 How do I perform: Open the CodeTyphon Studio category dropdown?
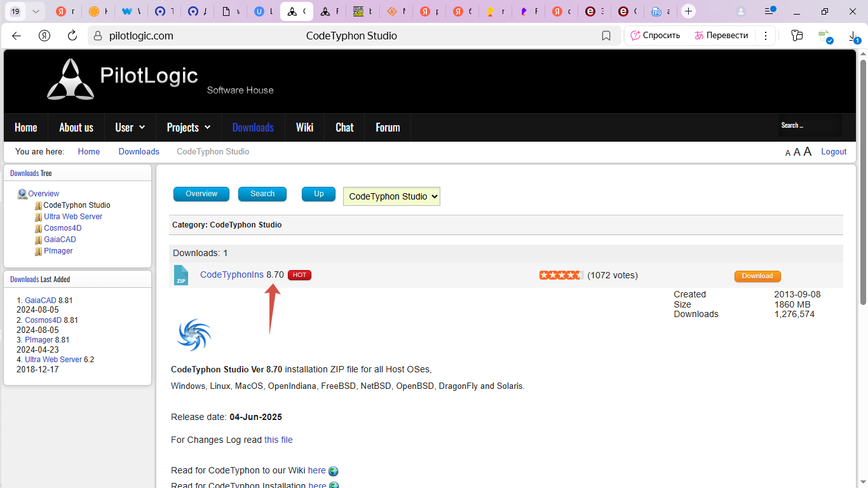pyautogui.click(x=391, y=196)
